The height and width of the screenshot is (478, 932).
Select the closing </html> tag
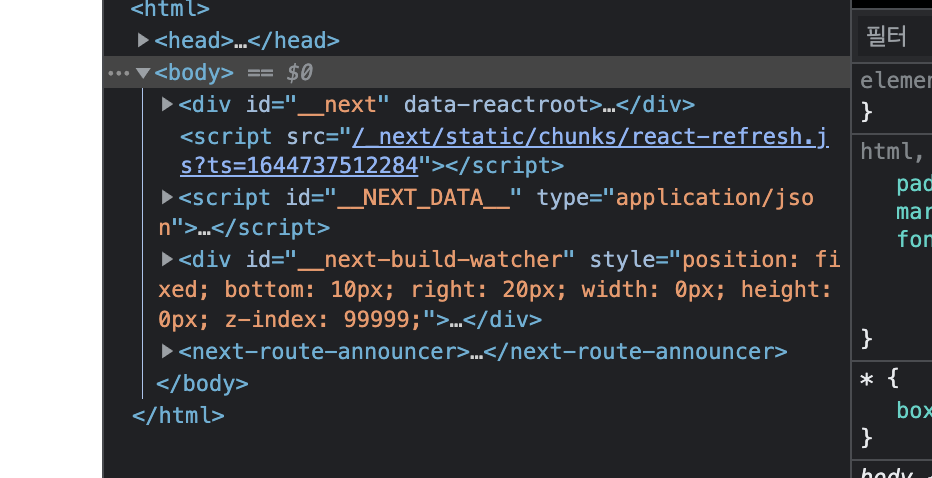pos(178,415)
